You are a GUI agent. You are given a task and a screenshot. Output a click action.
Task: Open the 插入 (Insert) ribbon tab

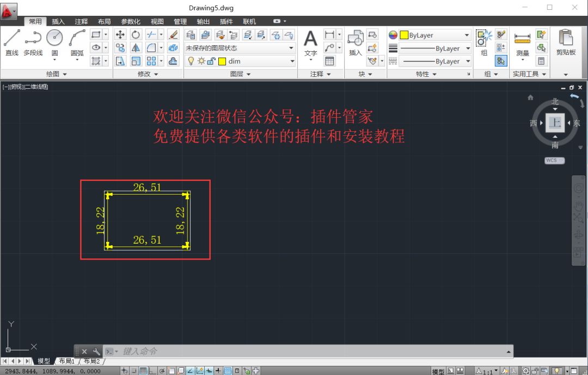[x=58, y=21]
